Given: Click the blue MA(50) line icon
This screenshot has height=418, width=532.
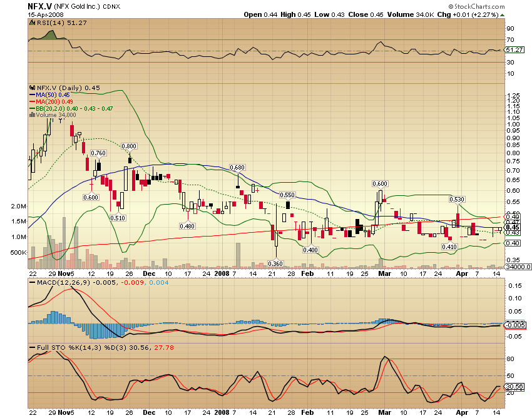Looking at the screenshot, I should click(31, 95).
